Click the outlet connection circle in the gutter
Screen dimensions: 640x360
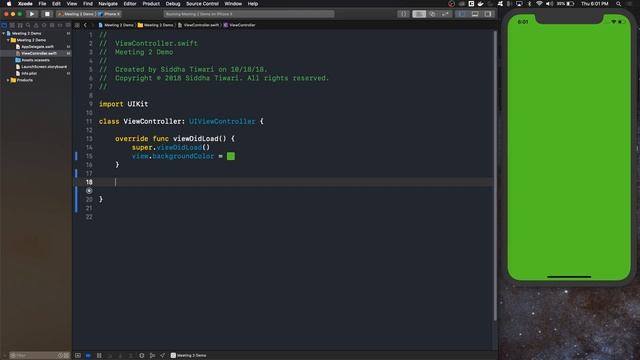point(89,191)
